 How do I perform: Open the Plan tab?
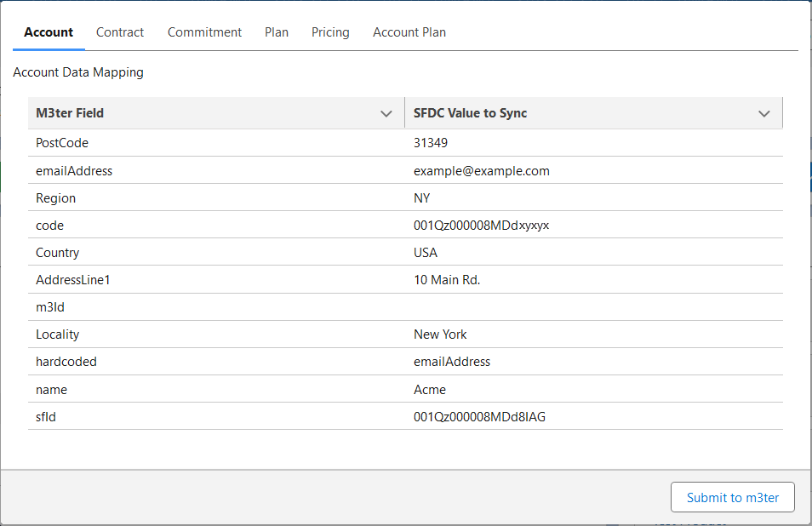(x=277, y=32)
